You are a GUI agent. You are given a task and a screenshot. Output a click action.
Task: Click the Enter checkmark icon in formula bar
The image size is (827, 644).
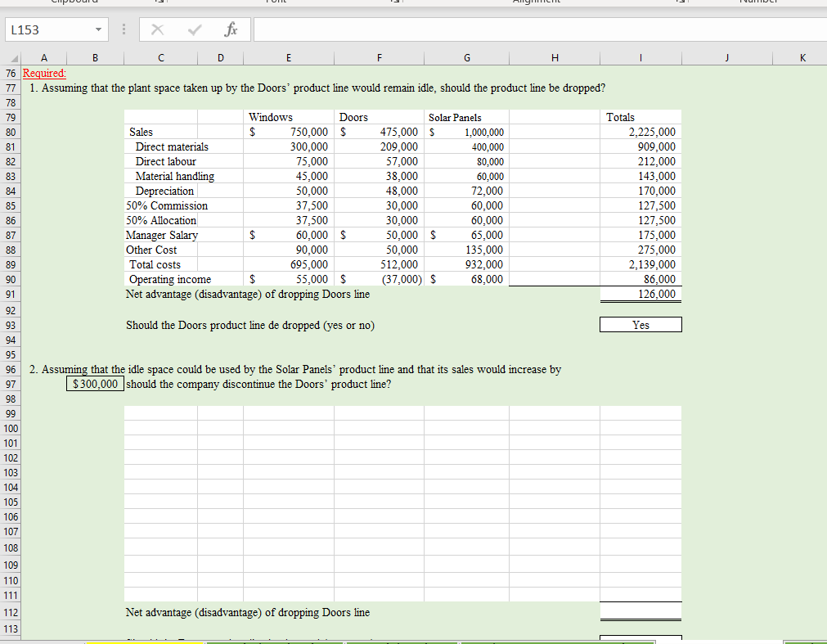[195, 29]
